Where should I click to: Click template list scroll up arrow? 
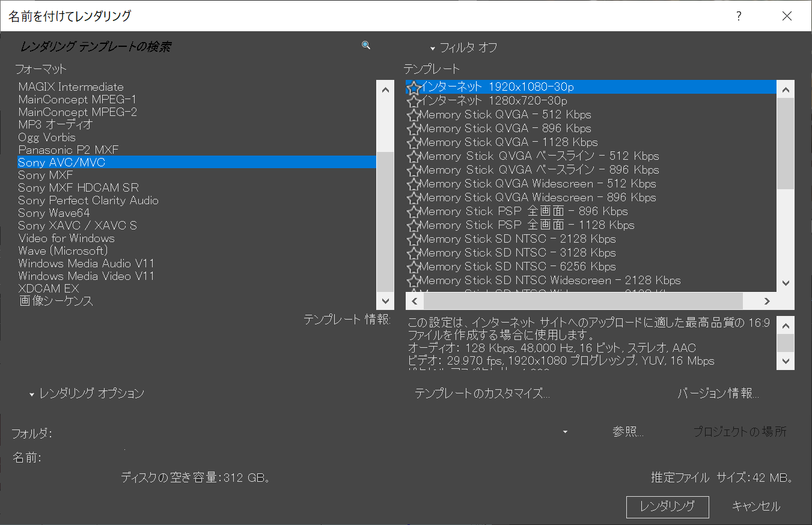pos(786,89)
